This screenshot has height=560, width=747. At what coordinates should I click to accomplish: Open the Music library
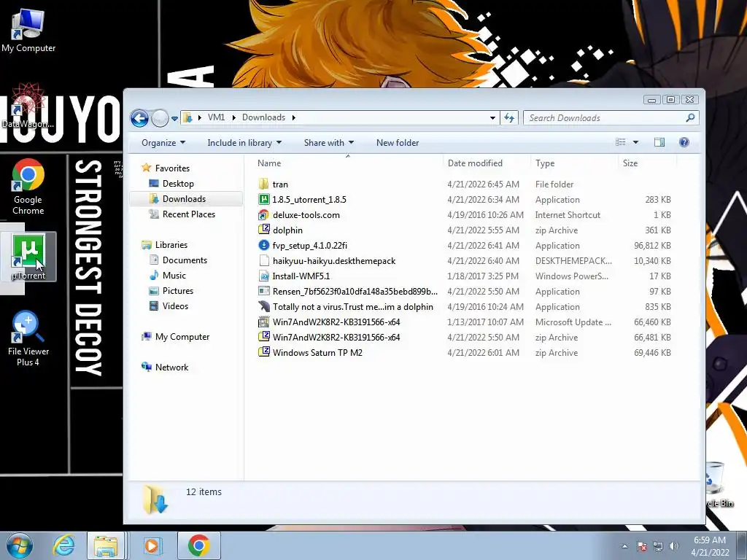(x=174, y=275)
